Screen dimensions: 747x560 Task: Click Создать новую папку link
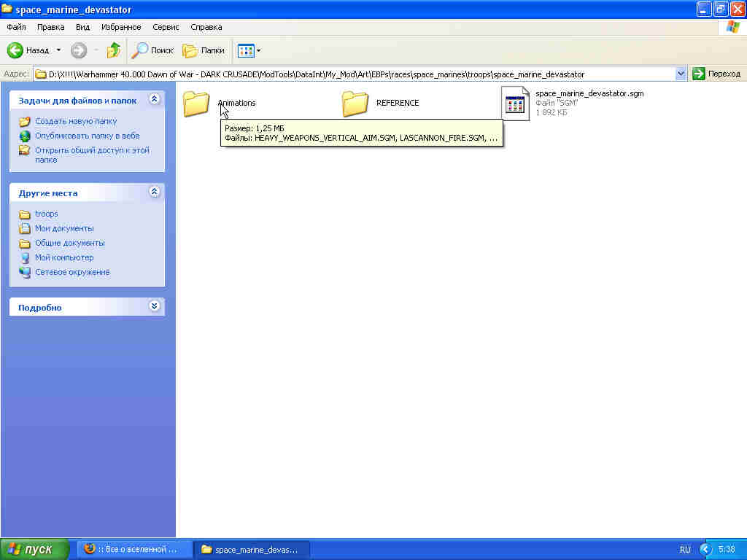pos(76,121)
